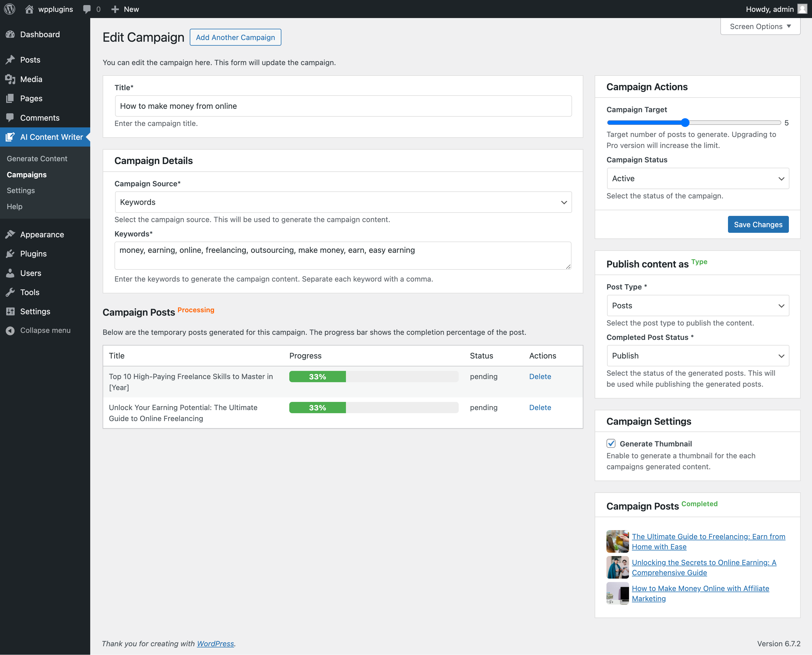The height and width of the screenshot is (655, 812).
Task: Open the Media library icon in sidebar
Action: (10, 79)
